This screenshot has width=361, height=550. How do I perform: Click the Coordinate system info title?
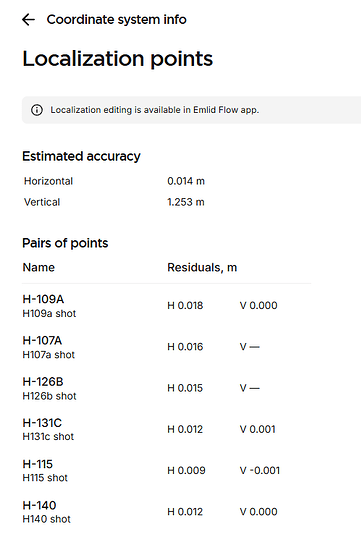click(116, 20)
